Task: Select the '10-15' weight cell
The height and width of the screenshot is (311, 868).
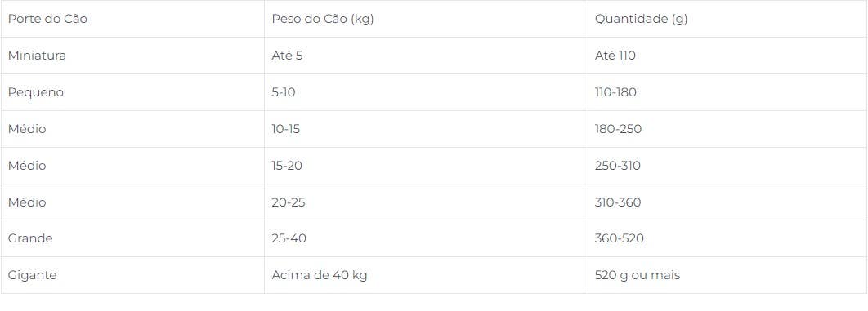Action: coord(427,129)
